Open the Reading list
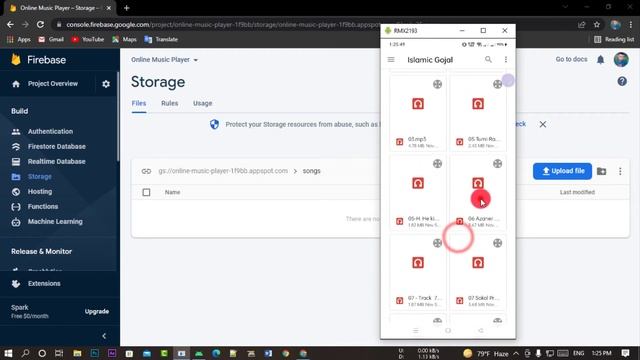 tap(614, 40)
